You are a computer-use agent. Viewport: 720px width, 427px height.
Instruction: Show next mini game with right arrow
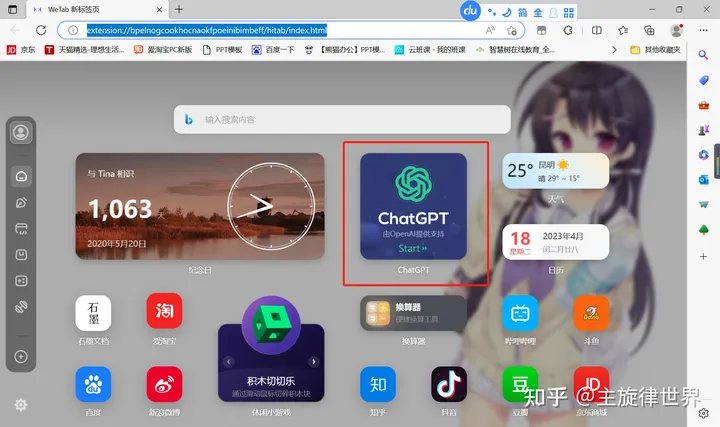click(314, 362)
